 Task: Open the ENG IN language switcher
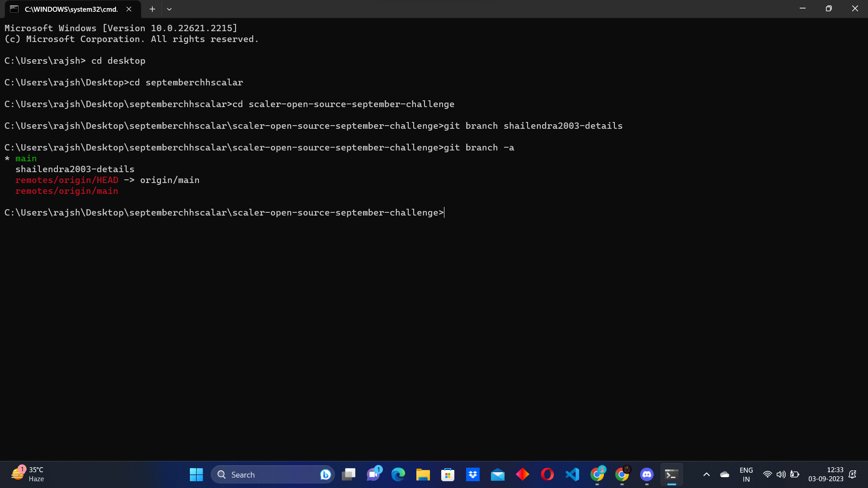[x=746, y=474]
